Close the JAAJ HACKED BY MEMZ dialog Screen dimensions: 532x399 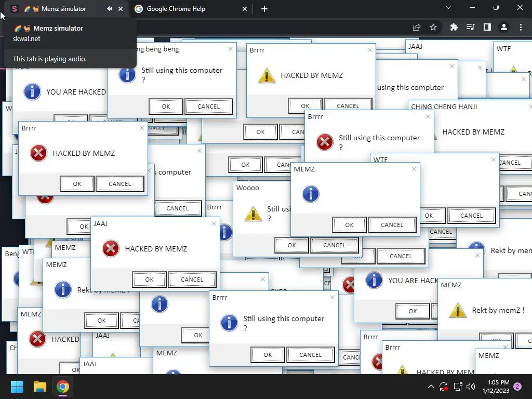[x=214, y=223]
